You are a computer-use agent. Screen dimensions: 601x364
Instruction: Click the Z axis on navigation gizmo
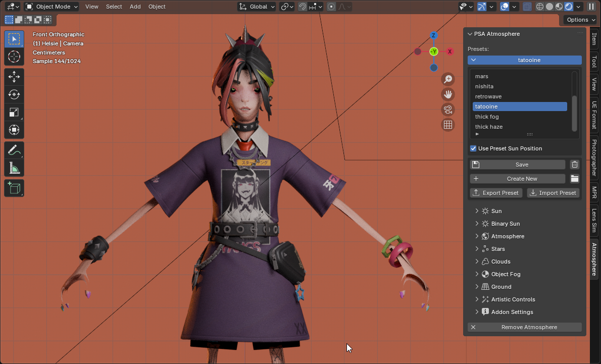tap(433, 35)
